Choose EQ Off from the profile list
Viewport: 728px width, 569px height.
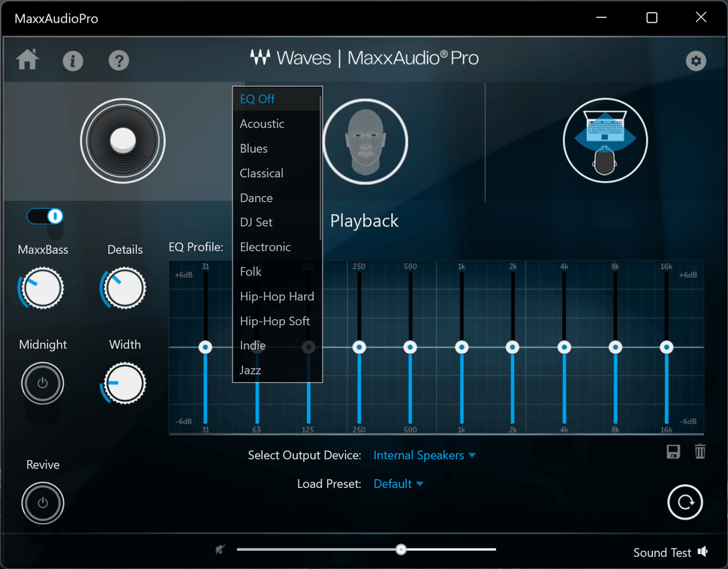click(276, 99)
